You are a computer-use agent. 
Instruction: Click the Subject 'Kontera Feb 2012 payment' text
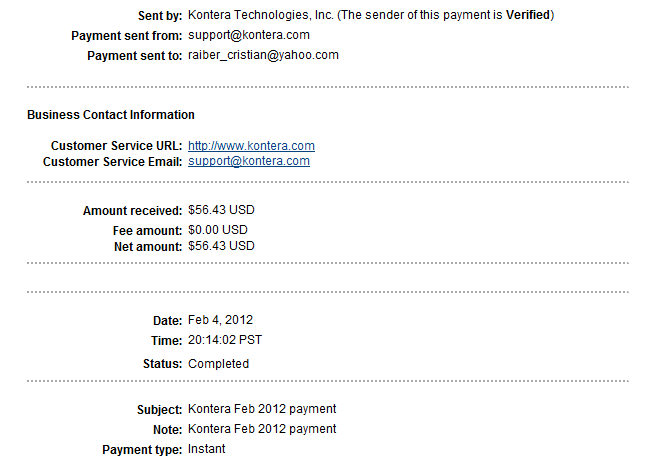click(262, 409)
